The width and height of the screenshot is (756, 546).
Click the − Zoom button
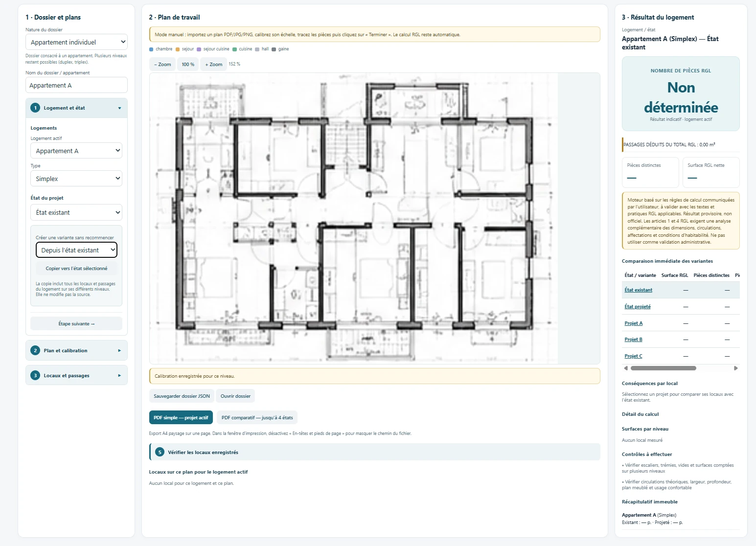pyautogui.click(x=162, y=64)
